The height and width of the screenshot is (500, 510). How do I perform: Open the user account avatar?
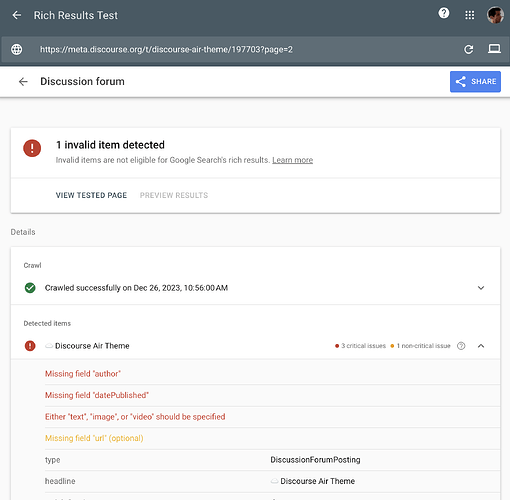pyautogui.click(x=495, y=15)
